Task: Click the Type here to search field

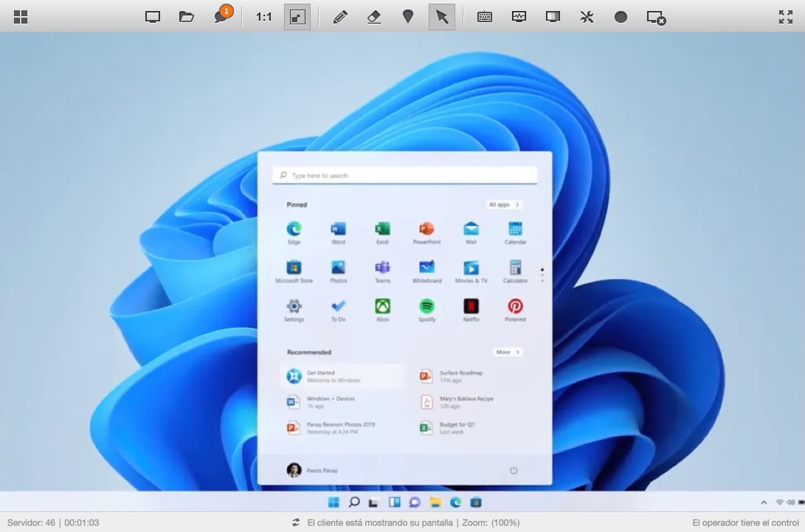Action: click(x=404, y=176)
